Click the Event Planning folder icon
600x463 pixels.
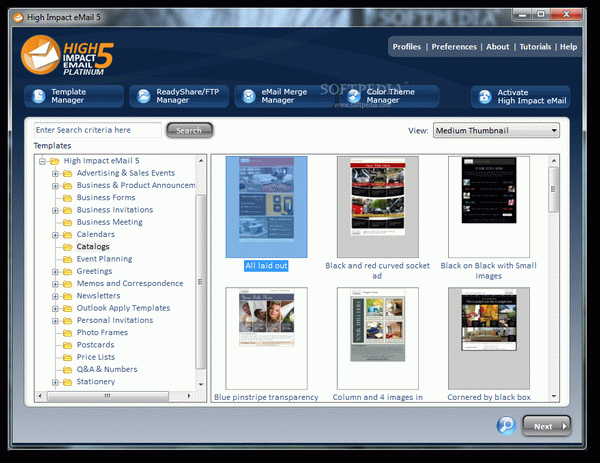click(67, 259)
